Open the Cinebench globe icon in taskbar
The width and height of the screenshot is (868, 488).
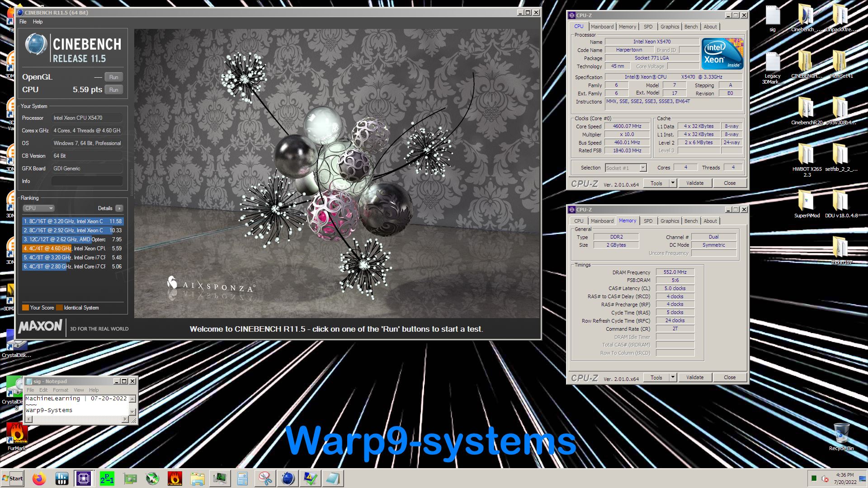(x=288, y=479)
